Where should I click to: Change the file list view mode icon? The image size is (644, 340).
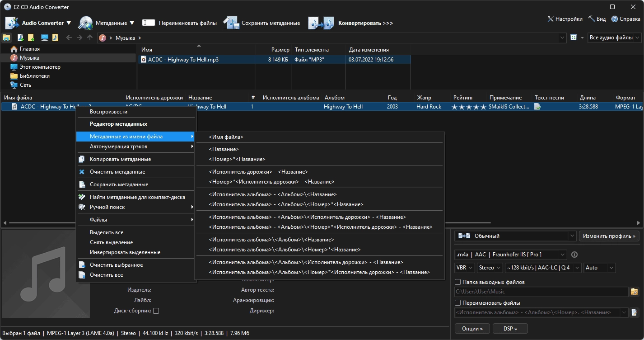coord(574,38)
